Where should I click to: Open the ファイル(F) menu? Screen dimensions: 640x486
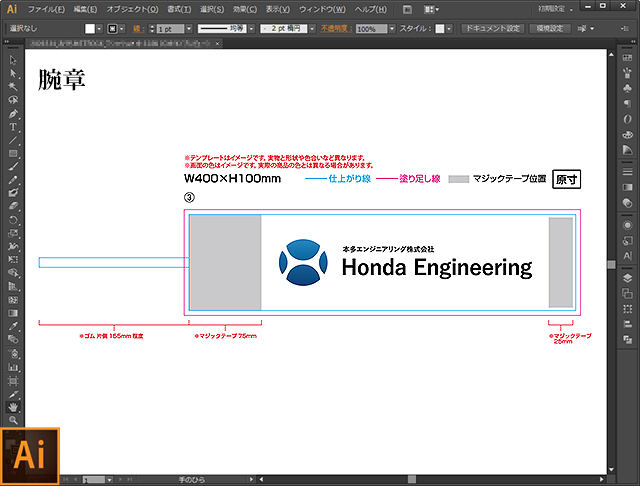pyautogui.click(x=46, y=9)
